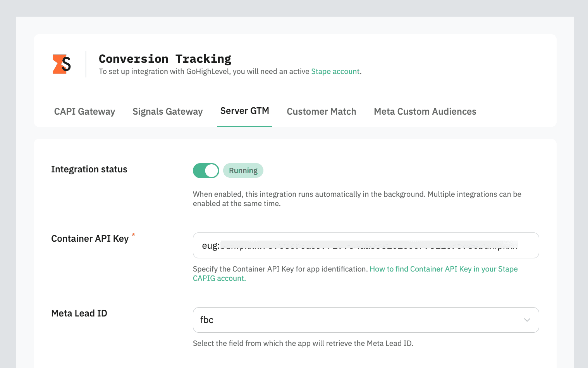Open How to find Container API Key link
The height and width of the screenshot is (368, 588).
(x=355, y=273)
